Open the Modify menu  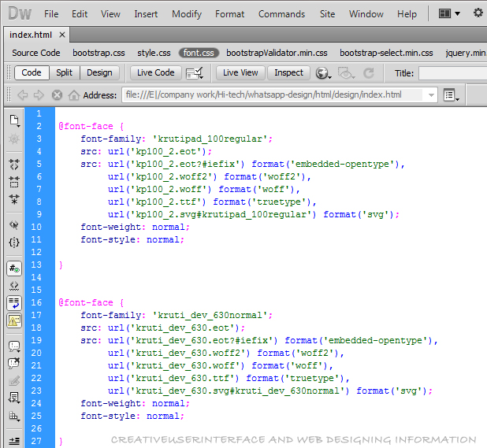(187, 14)
